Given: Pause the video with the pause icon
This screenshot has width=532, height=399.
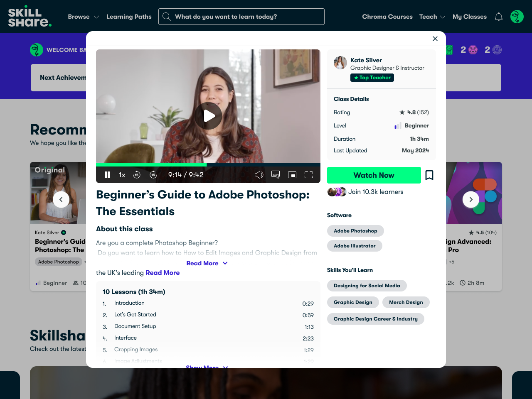Looking at the screenshot, I should (x=107, y=175).
